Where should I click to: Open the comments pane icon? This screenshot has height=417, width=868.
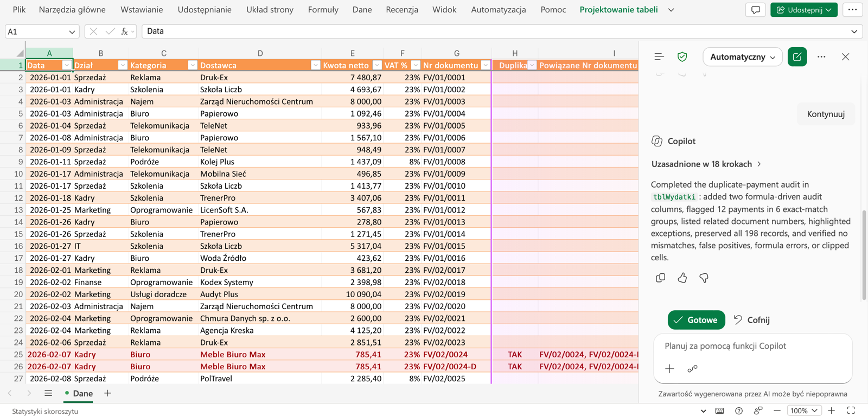point(756,10)
